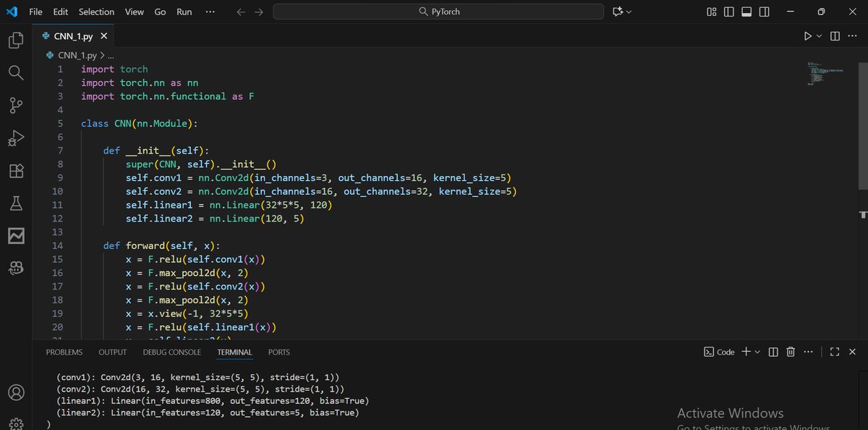Screen dimensions: 868x430
Task: Open the Explorer view in activity bar
Action: pos(16,41)
